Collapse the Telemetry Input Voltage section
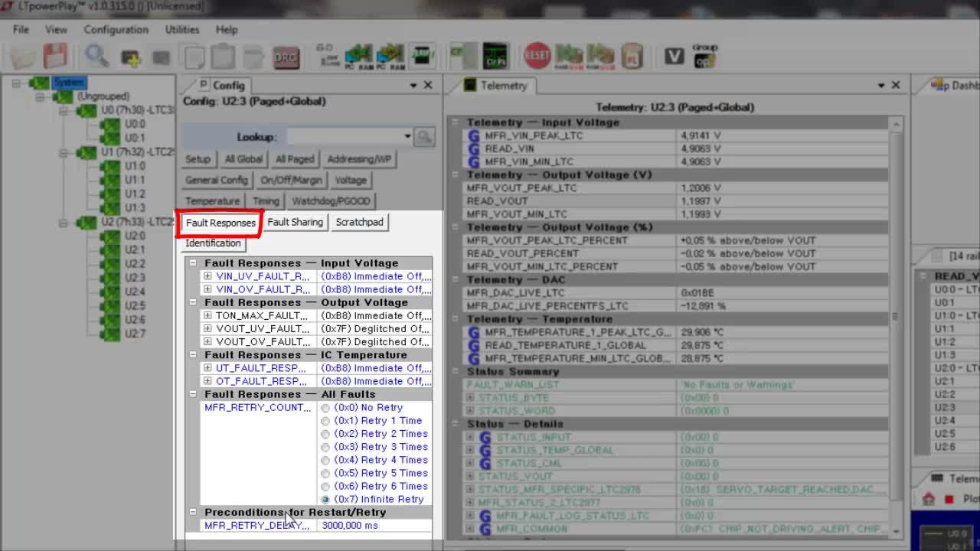This screenshot has width=980, height=551. pos(455,122)
